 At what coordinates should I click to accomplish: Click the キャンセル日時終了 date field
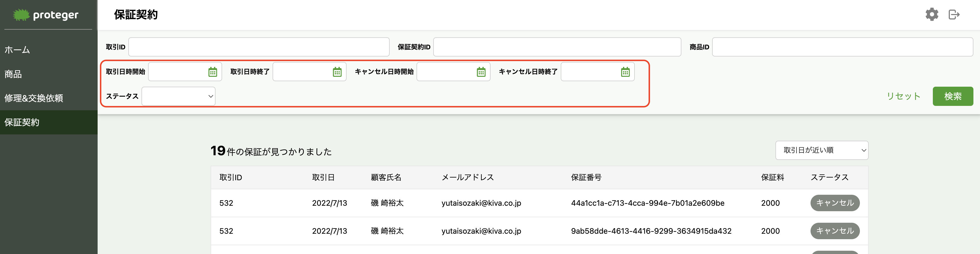click(x=597, y=72)
